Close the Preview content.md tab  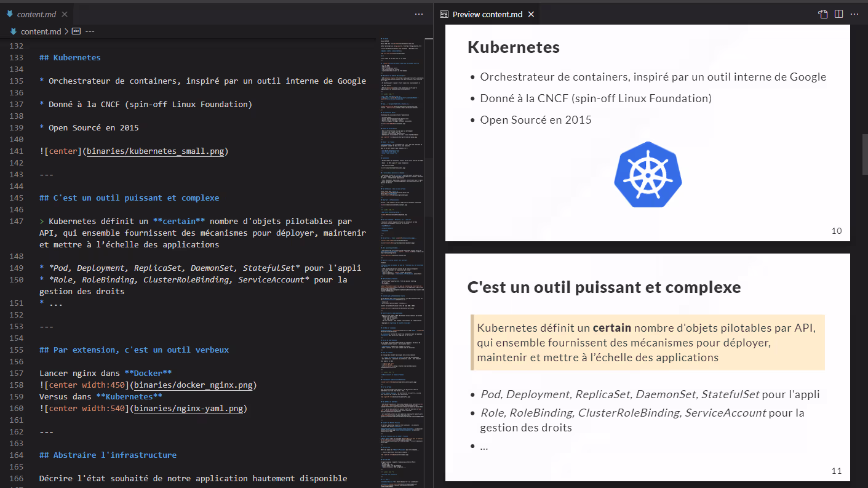[x=532, y=14]
